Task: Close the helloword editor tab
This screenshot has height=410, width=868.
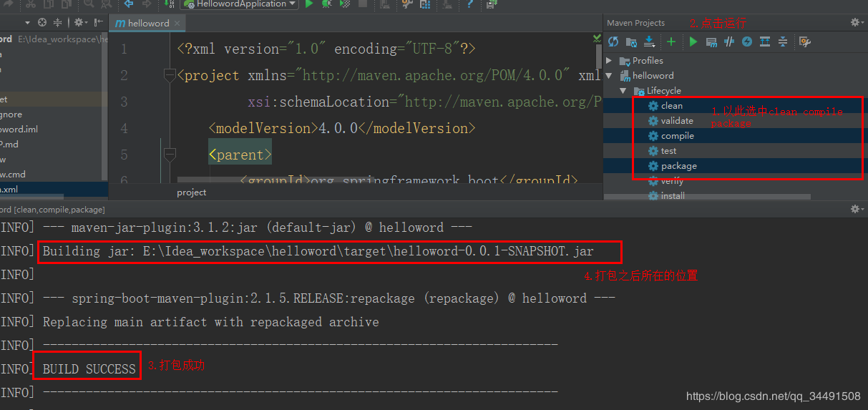Action: click(178, 23)
